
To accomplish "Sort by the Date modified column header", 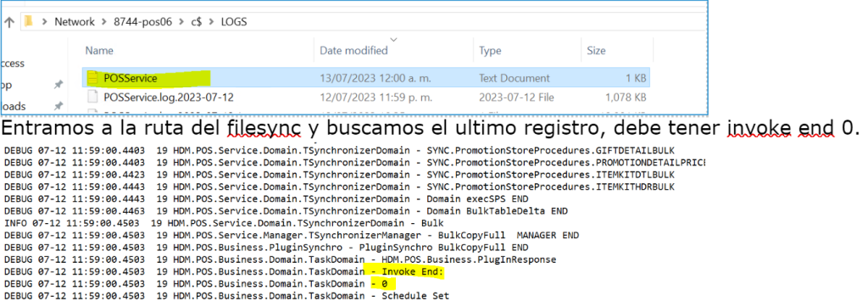I will pyautogui.click(x=353, y=50).
